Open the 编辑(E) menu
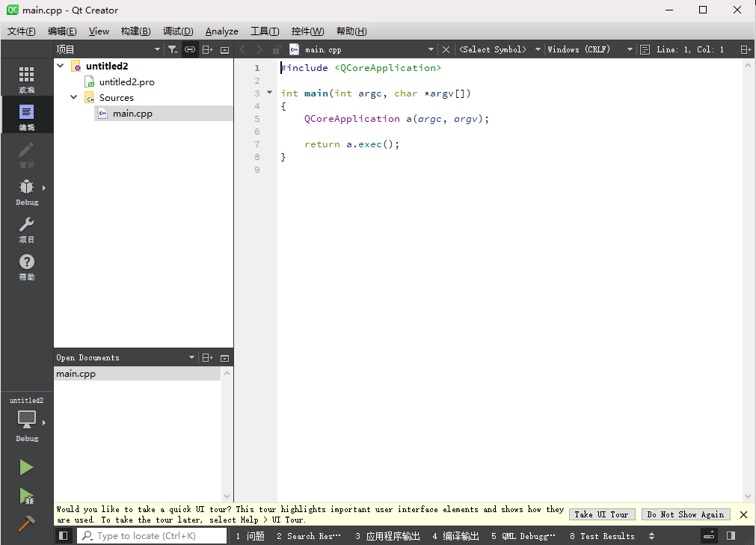 pyautogui.click(x=62, y=31)
